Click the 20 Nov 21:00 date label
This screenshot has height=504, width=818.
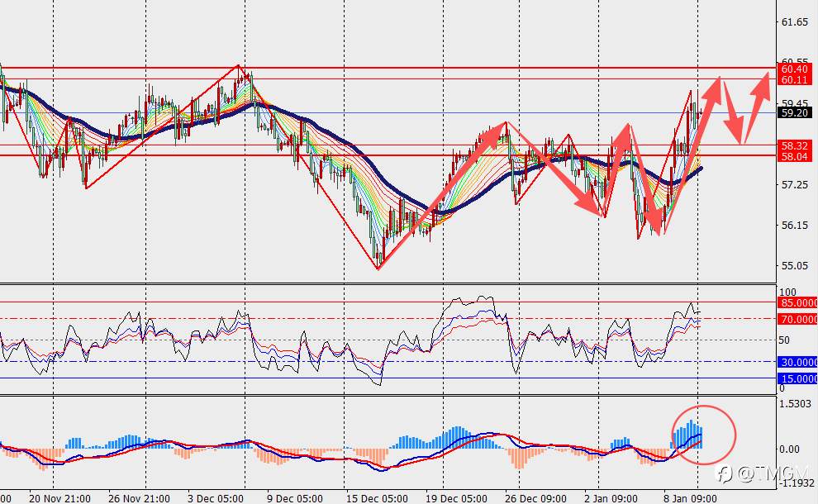pos(60,498)
